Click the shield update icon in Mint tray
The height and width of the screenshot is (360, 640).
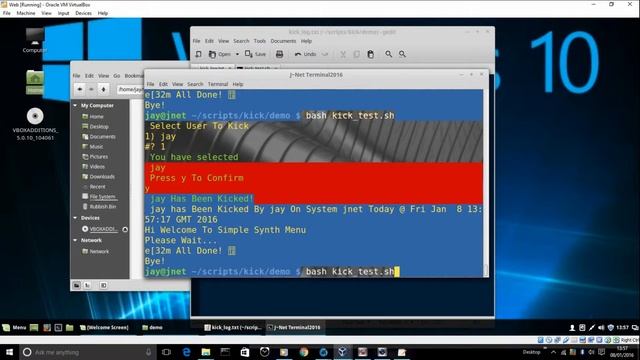[611, 327]
